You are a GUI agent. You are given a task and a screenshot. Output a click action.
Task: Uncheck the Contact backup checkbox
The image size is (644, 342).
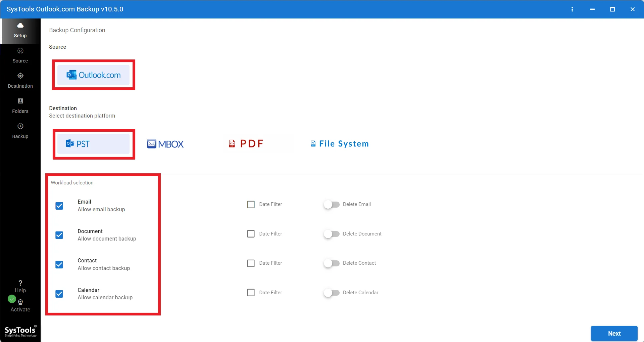click(59, 264)
